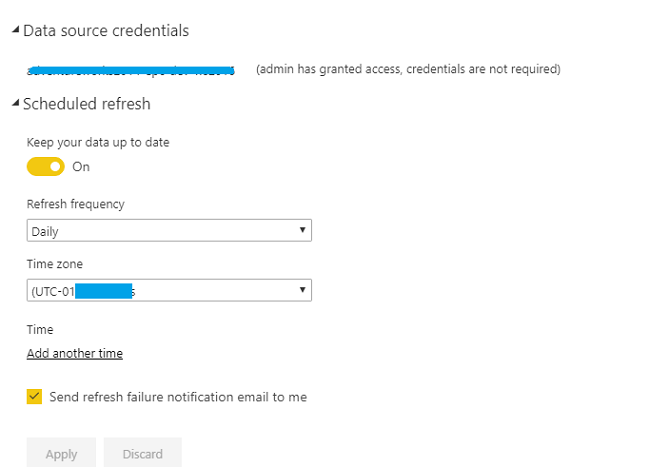This screenshot has height=467, width=650.
Task: Click the Refresh frequency dropdown arrow
Action: pos(302,231)
